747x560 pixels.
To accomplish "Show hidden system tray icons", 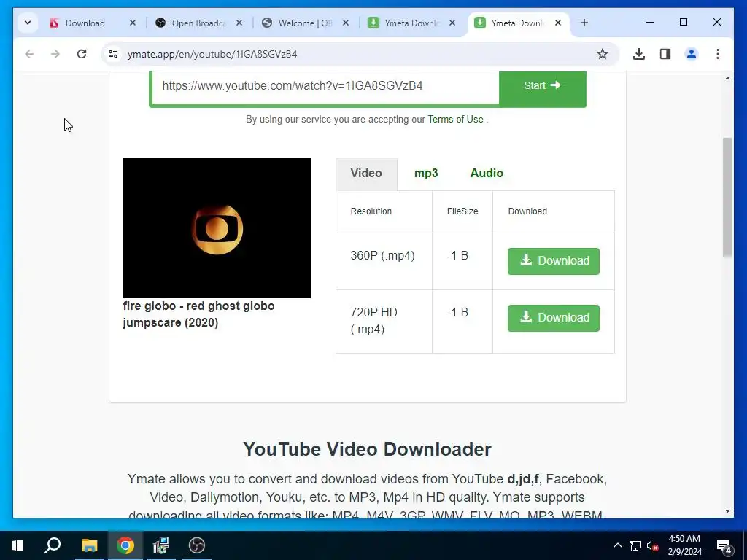I will [617, 545].
